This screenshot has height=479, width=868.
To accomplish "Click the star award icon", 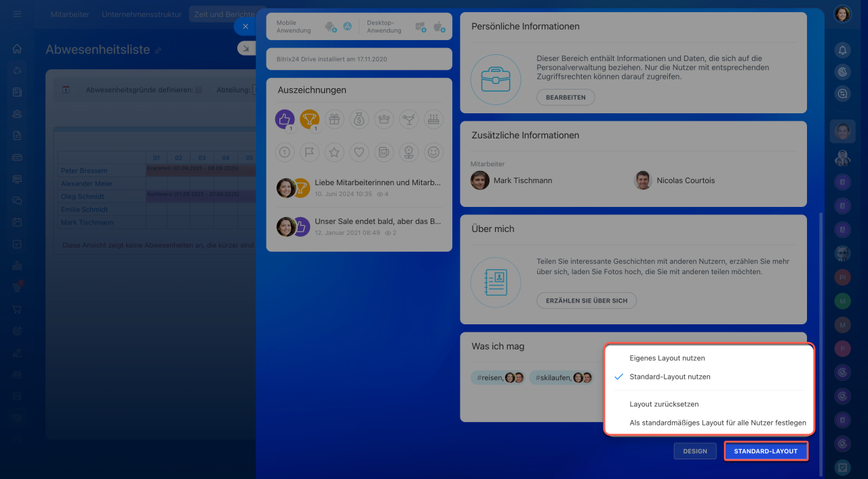I will click(334, 153).
